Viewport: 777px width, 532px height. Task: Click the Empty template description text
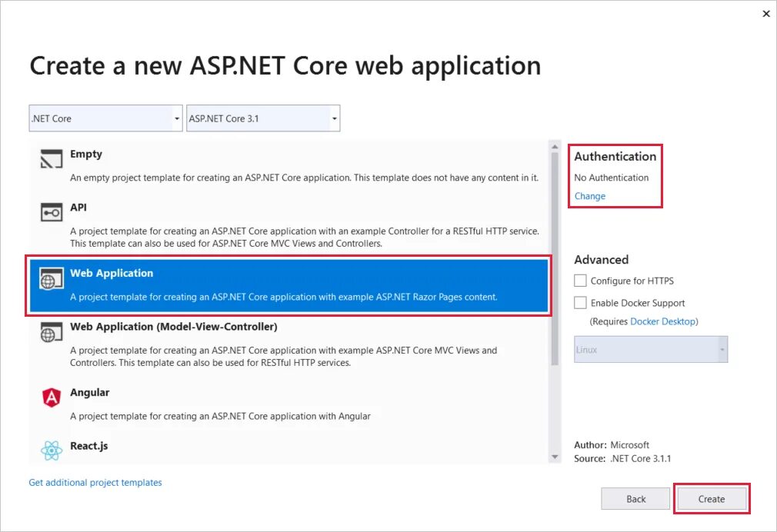[x=304, y=178]
